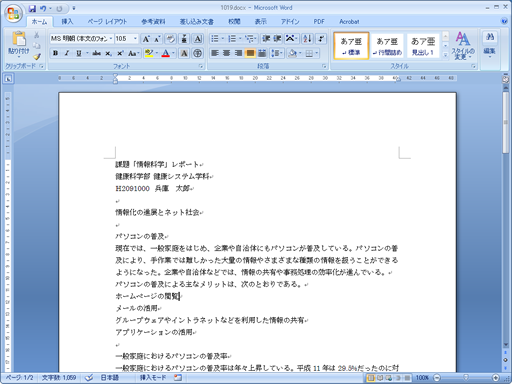
Task: Open the Office button menu
Action: pos(13,13)
